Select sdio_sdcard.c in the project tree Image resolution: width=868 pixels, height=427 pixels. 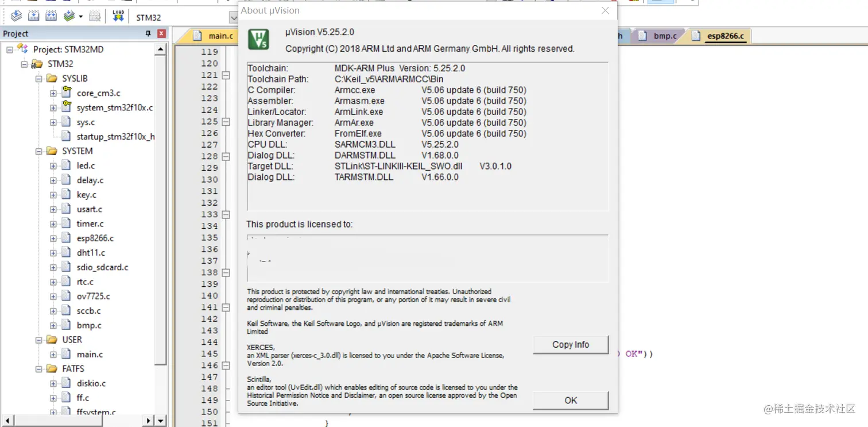pyautogui.click(x=103, y=267)
